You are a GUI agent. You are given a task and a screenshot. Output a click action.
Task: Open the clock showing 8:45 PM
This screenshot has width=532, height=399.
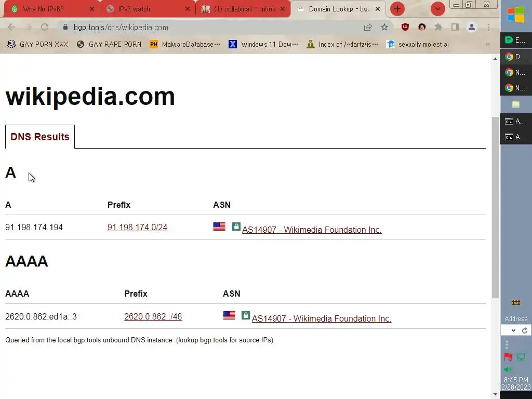point(516,383)
